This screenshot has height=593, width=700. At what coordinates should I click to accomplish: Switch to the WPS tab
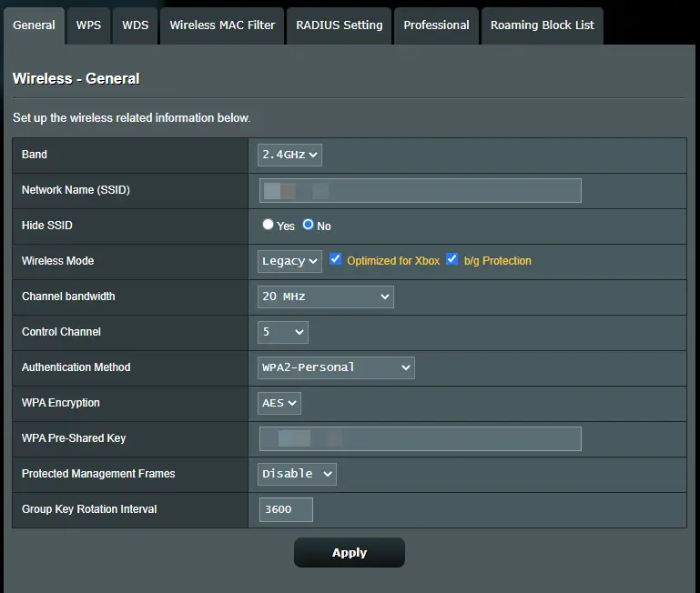[88, 25]
